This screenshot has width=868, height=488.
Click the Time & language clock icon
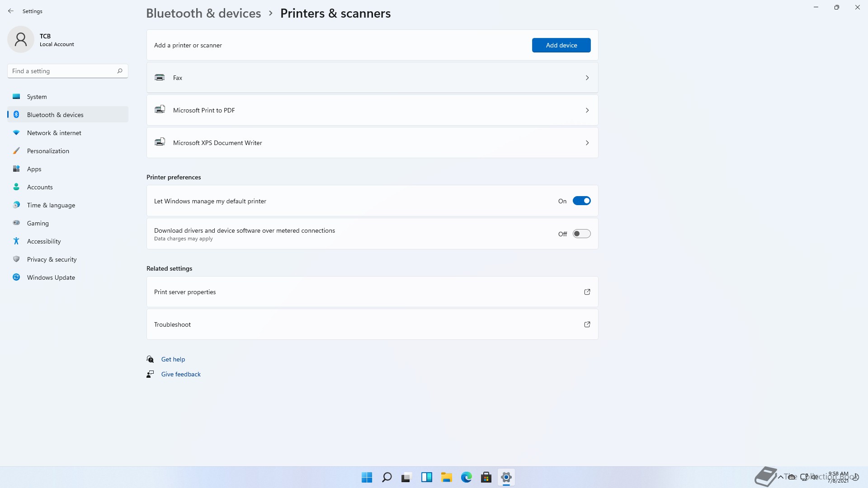(16, 205)
